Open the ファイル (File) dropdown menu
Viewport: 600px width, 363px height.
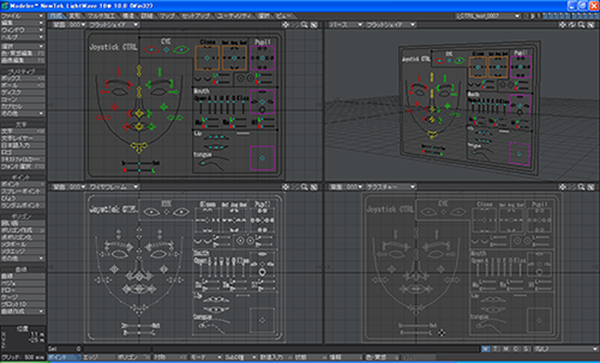coord(23,16)
